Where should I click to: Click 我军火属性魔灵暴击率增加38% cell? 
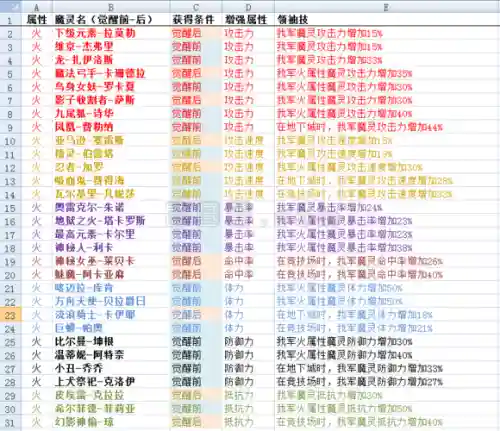click(387, 248)
